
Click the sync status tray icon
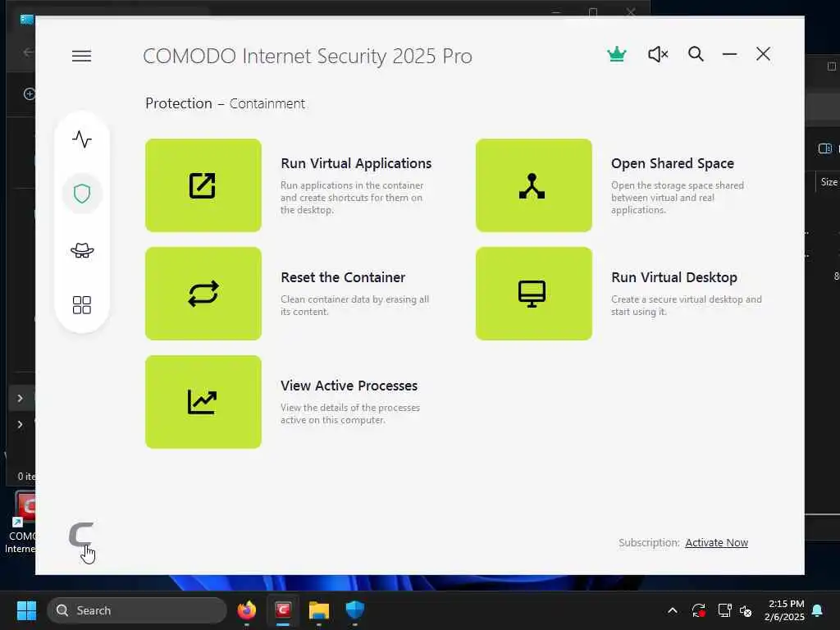click(699, 610)
